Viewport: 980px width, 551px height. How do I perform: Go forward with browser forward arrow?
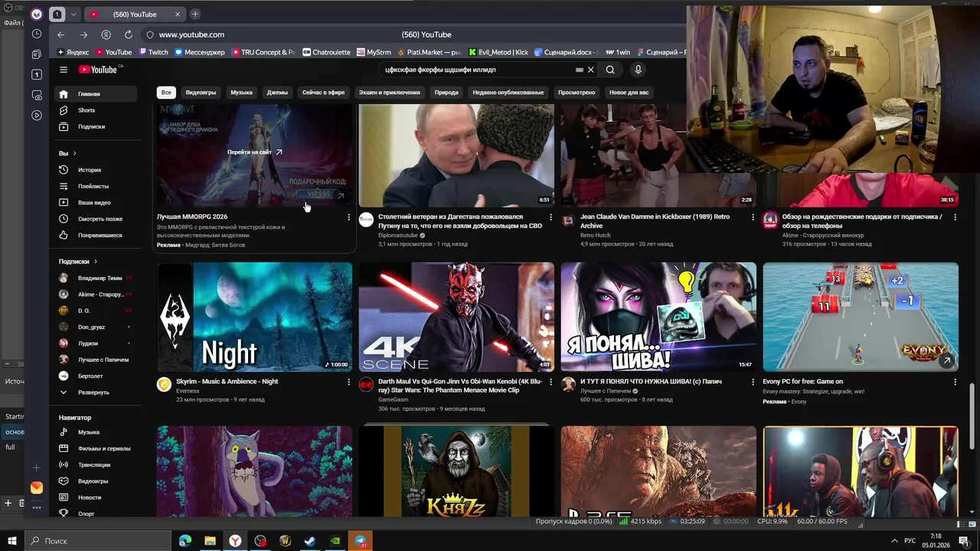(83, 34)
